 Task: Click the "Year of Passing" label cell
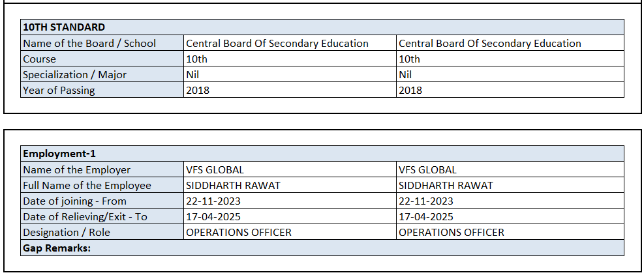pos(59,90)
